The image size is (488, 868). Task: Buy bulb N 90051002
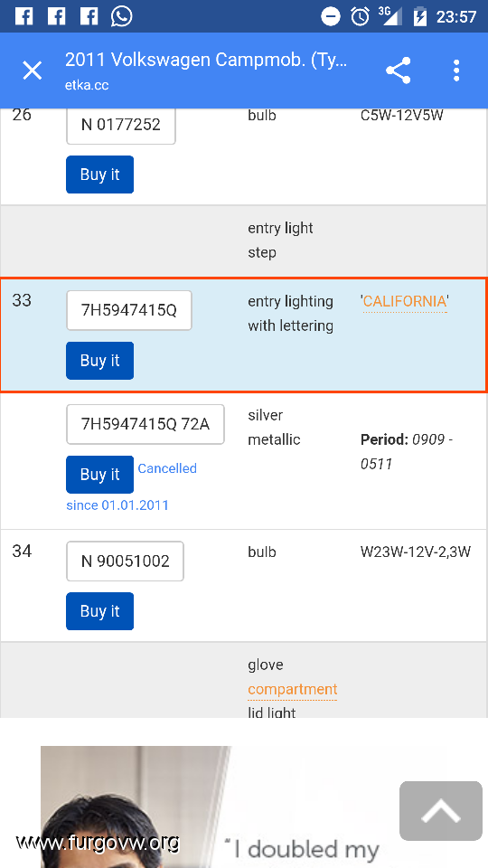(x=99, y=611)
